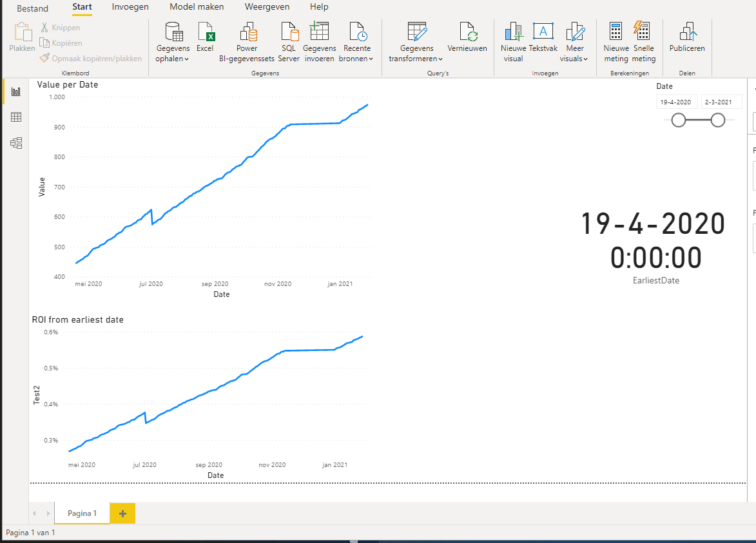Click the Date slicer header label

click(x=664, y=86)
